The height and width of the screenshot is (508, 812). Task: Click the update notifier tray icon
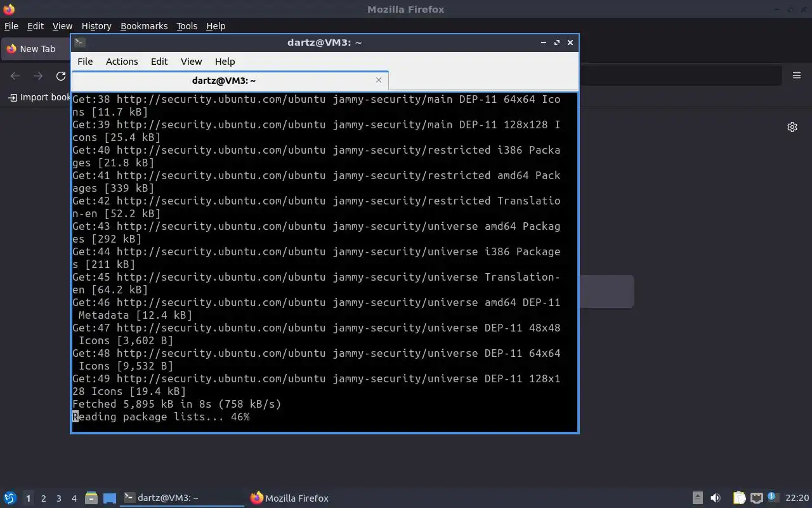pyautogui.click(x=772, y=497)
